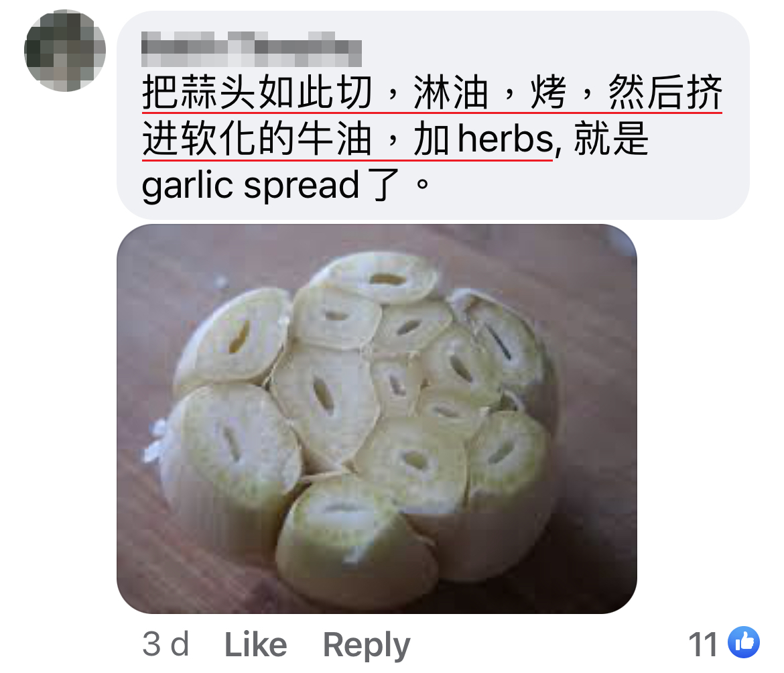Click the blue thumbs-up reaction icon
The image size is (784, 673).
tap(744, 642)
